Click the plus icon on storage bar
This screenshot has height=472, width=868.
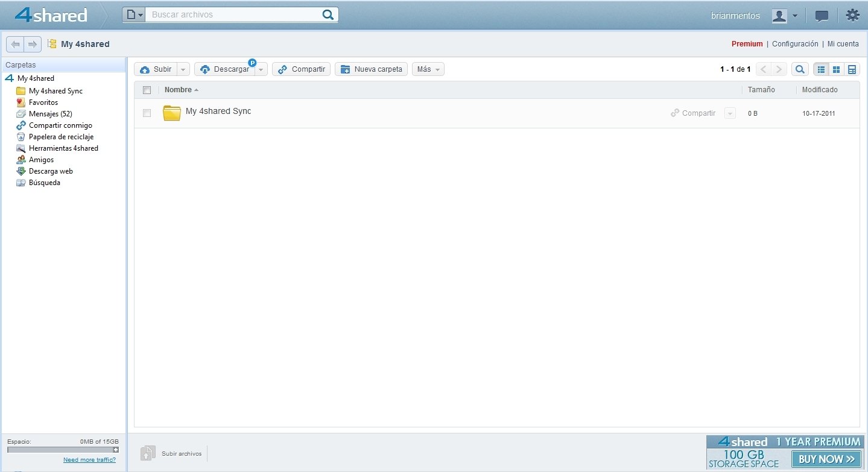click(x=116, y=450)
